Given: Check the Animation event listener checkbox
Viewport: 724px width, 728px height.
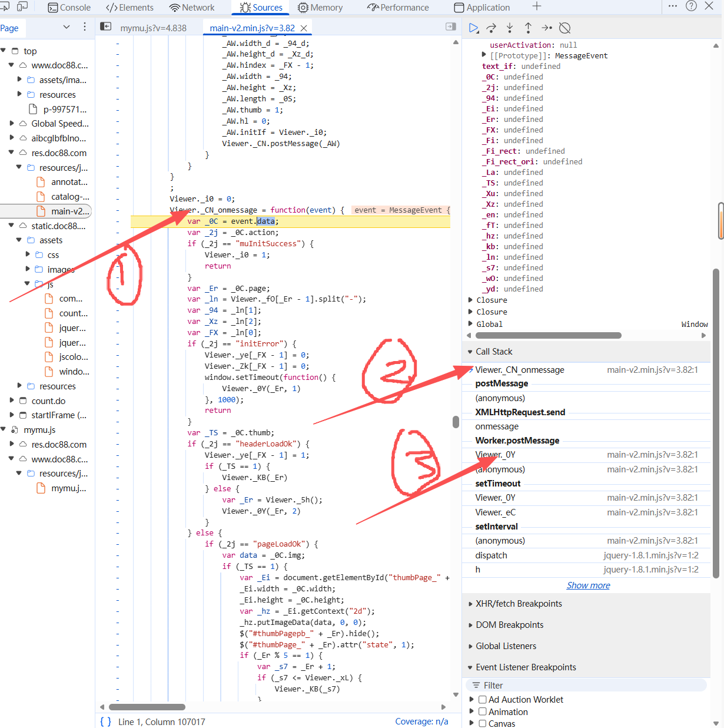Looking at the screenshot, I should pyautogui.click(x=482, y=712).
